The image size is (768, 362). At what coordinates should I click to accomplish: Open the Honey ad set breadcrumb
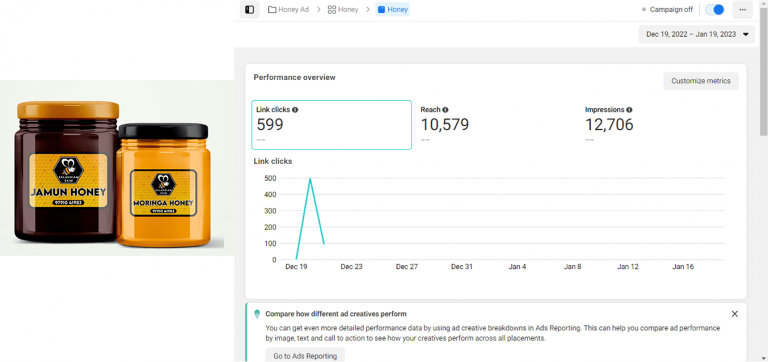click(x=343, y=9)
